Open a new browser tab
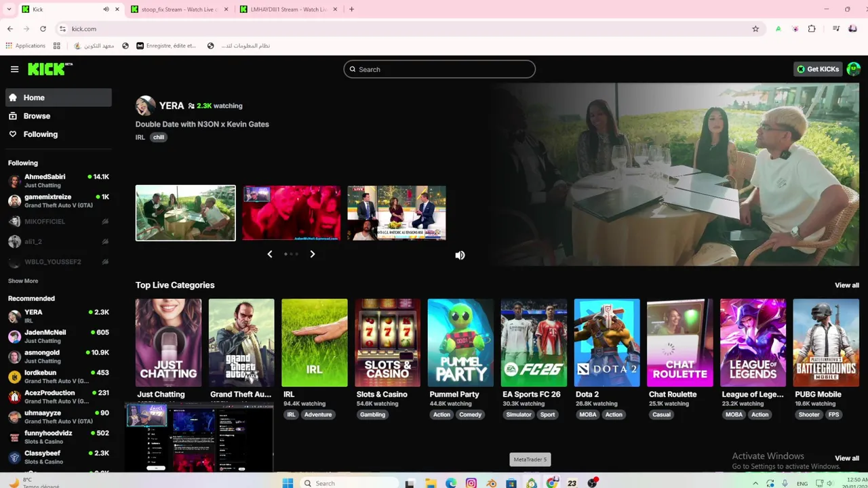This screenshot has height=488, width=868. (x=351, y=9)
